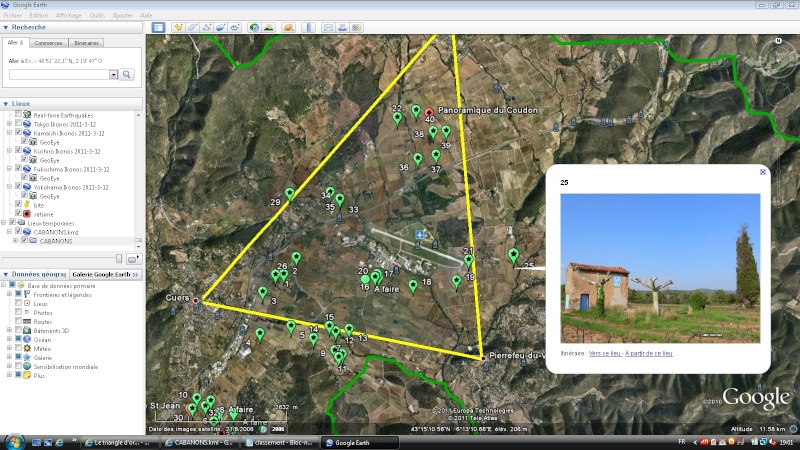
Task: Switch to the Itinéraires search tab
Action: 86,43
